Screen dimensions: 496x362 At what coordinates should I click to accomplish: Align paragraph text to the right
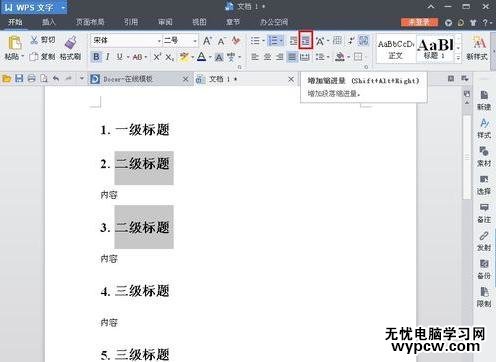coord(280,57)
